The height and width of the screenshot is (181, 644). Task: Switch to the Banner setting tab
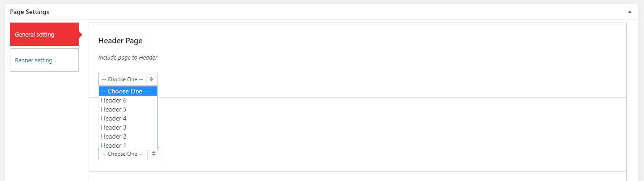[44, 60]
